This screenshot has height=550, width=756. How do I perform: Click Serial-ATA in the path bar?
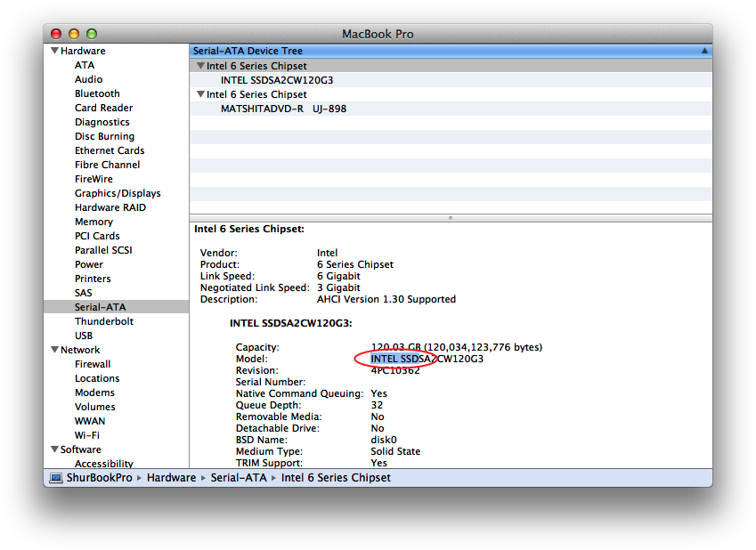click(x=238, y=478)
